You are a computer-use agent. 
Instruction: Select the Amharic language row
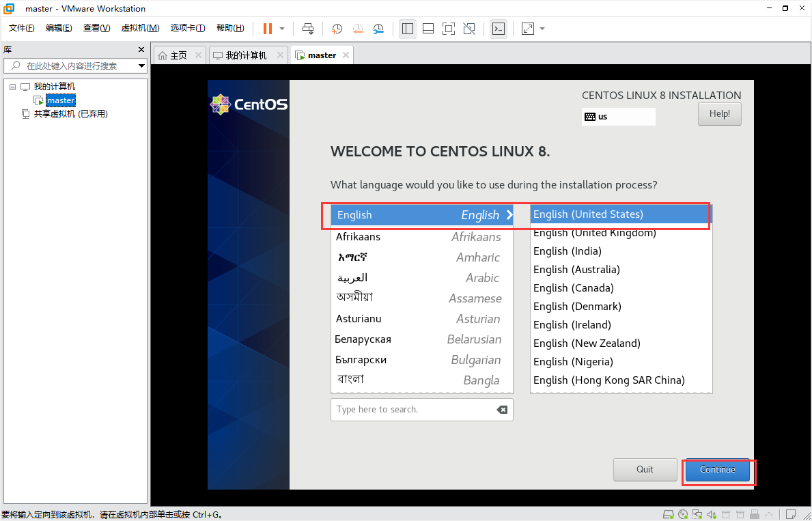tap(422, 257)
